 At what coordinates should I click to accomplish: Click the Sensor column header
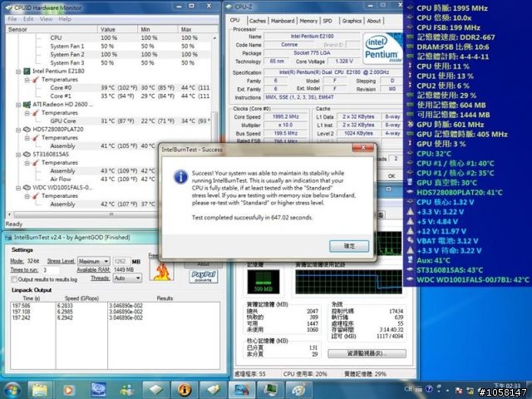coord(52,30)
